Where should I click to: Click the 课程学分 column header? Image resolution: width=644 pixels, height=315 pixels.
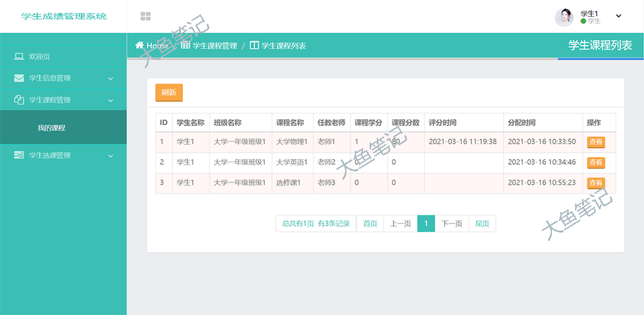(x=368, y=122)
